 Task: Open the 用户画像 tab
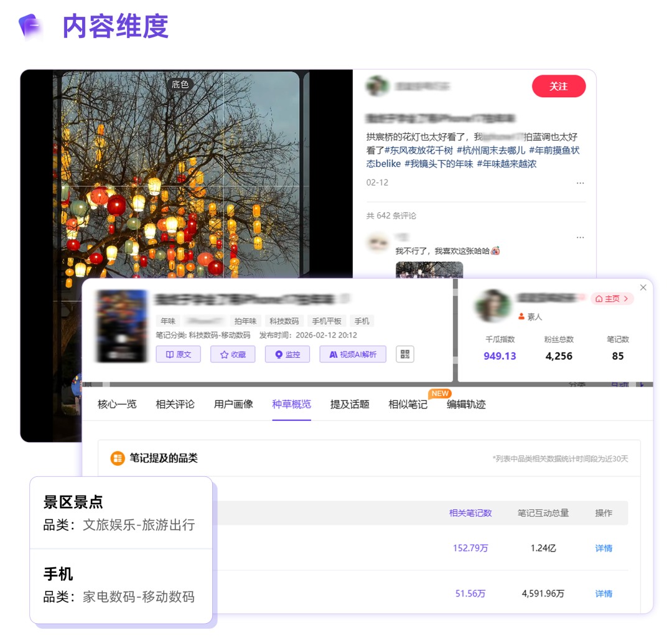click(x=233, y=405)
